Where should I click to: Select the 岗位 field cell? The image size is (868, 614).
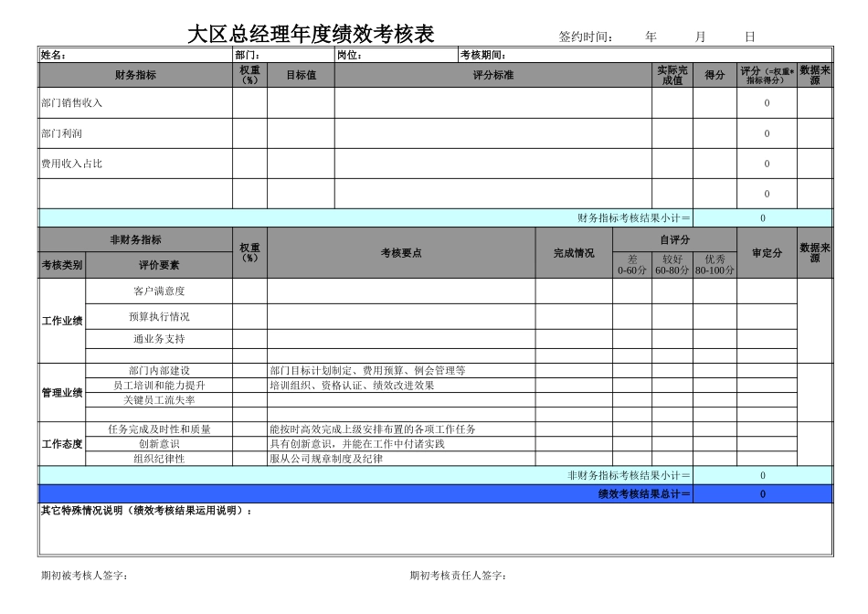point(397,55)
